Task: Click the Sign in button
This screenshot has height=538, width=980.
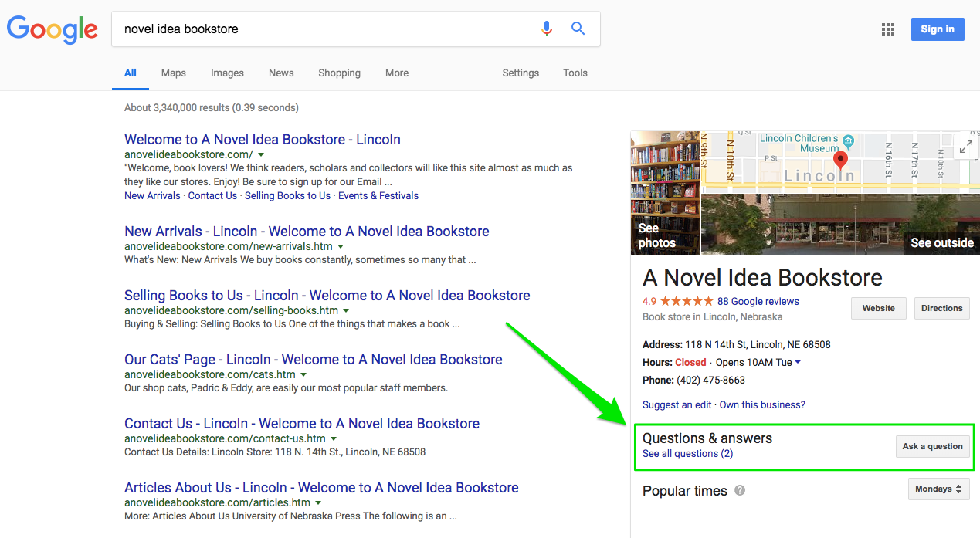Action: [x=938, y=29]
